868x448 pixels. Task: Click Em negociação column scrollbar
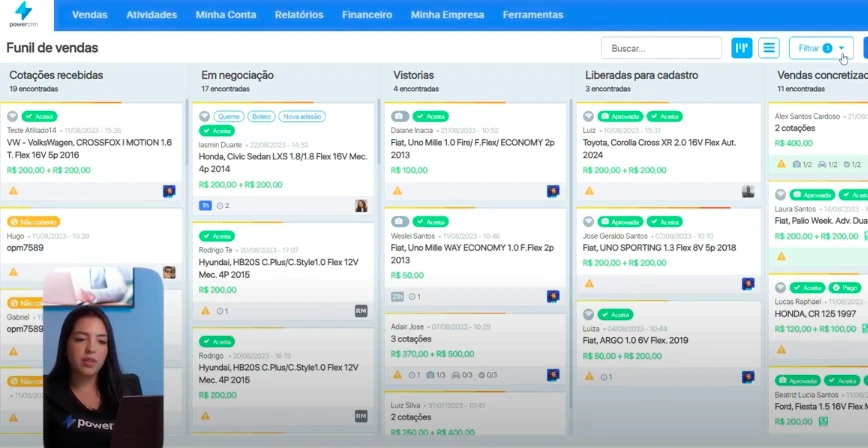(379, 132)
